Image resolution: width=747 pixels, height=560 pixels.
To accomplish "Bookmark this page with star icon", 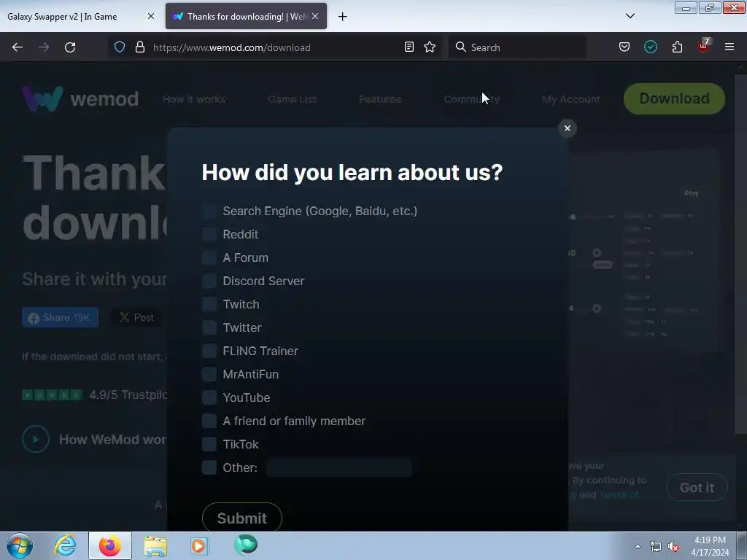I will coord(430,47).
